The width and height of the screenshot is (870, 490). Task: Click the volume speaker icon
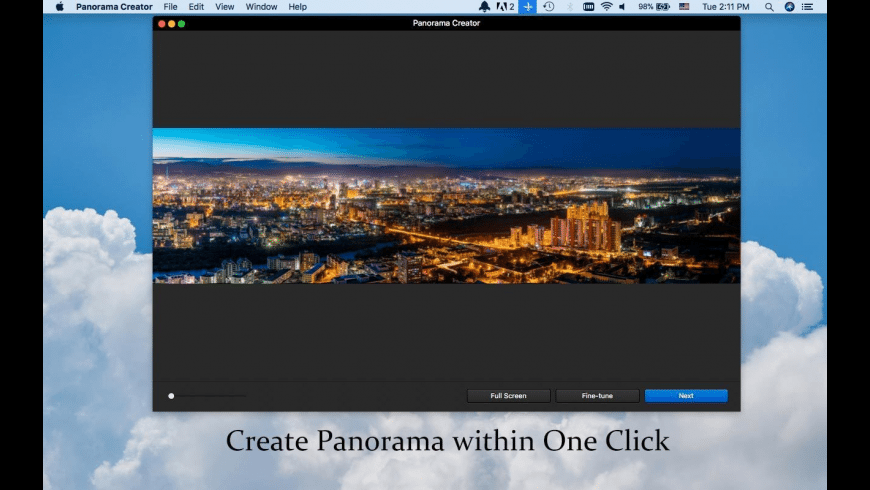click(623, 7)
